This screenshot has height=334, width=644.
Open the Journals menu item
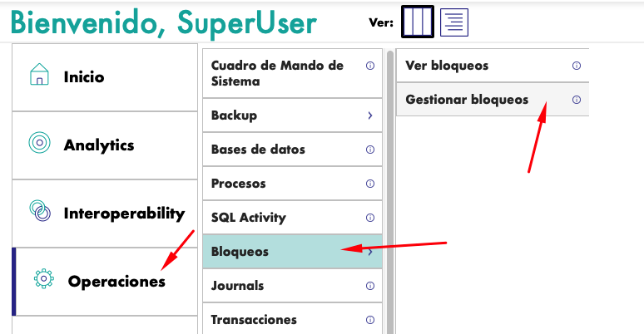point(237,286)
